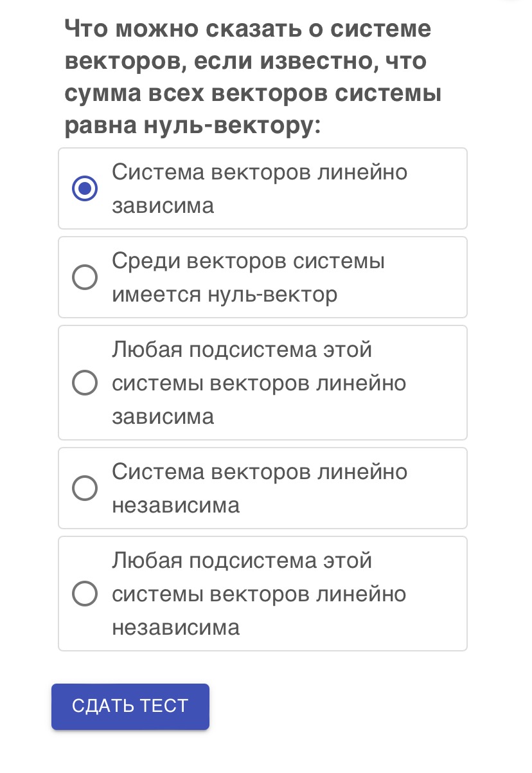Click the third answer card about 'подсистема… зависима'
The width and height of the screenshot is (532, 773).
263,383
